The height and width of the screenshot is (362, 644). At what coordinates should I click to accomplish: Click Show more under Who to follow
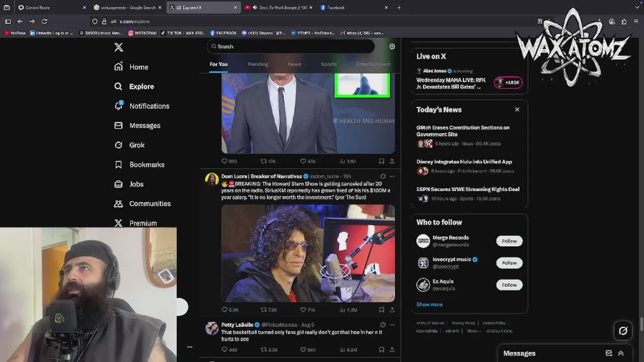429,305
